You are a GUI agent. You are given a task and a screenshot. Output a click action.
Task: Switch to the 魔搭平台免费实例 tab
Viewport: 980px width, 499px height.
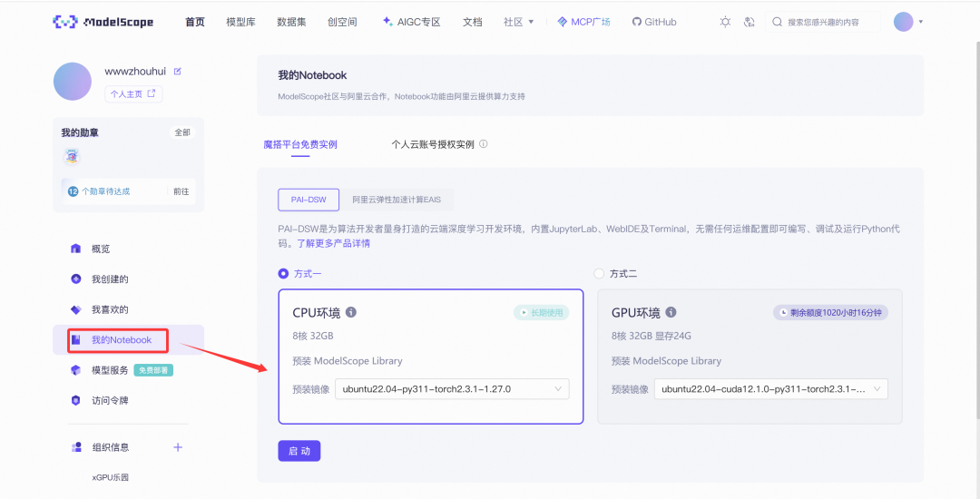point(300,144)
